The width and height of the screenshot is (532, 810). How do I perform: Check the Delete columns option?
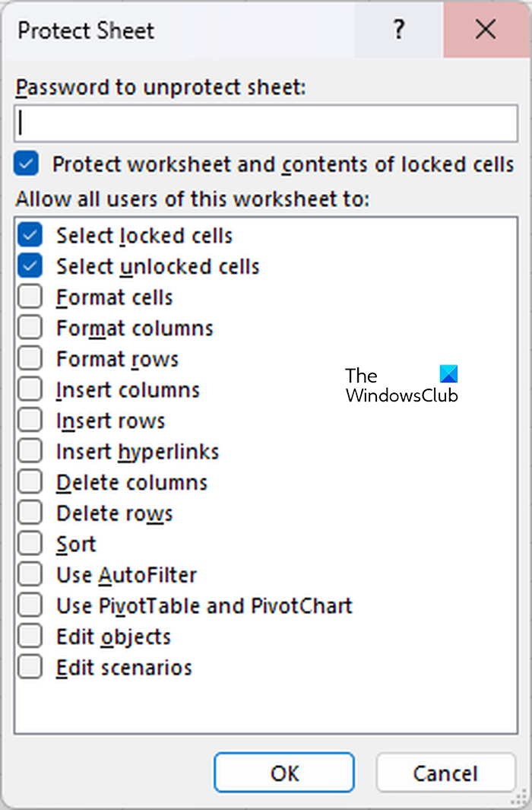(30, 482)
